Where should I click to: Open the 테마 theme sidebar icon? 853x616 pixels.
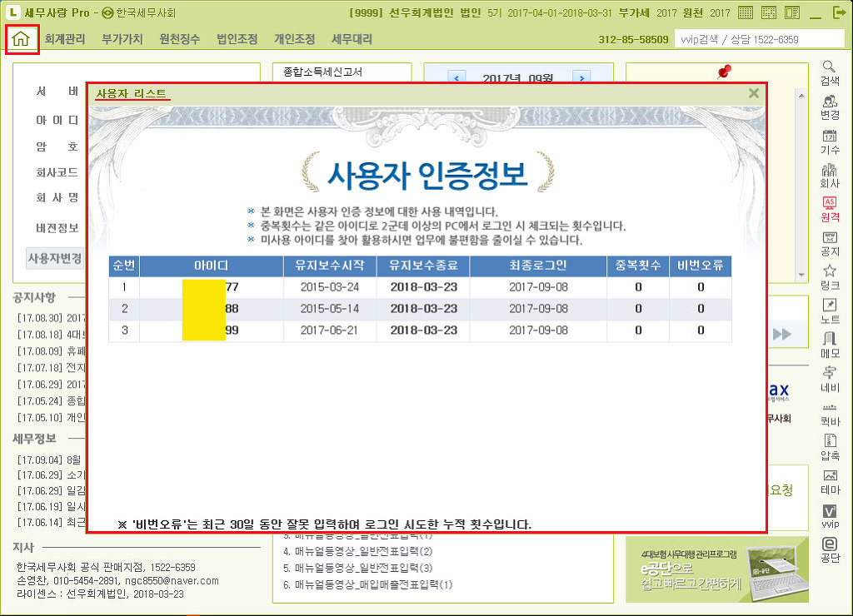pyautogui.click(x=830, y=482)
